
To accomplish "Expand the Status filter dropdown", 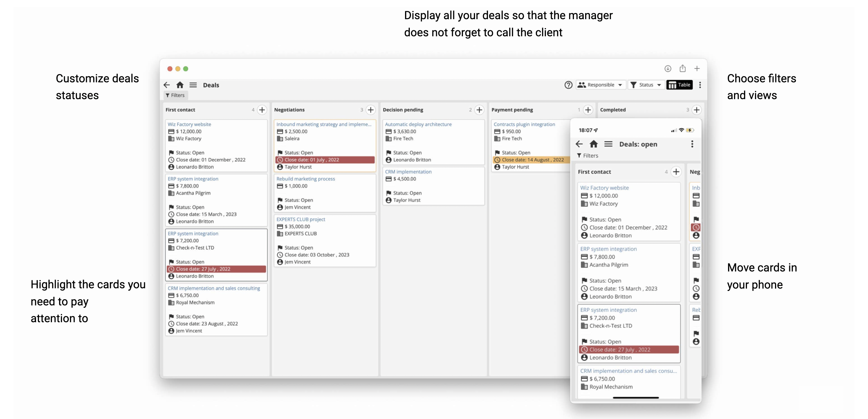I will click(646, 85).
